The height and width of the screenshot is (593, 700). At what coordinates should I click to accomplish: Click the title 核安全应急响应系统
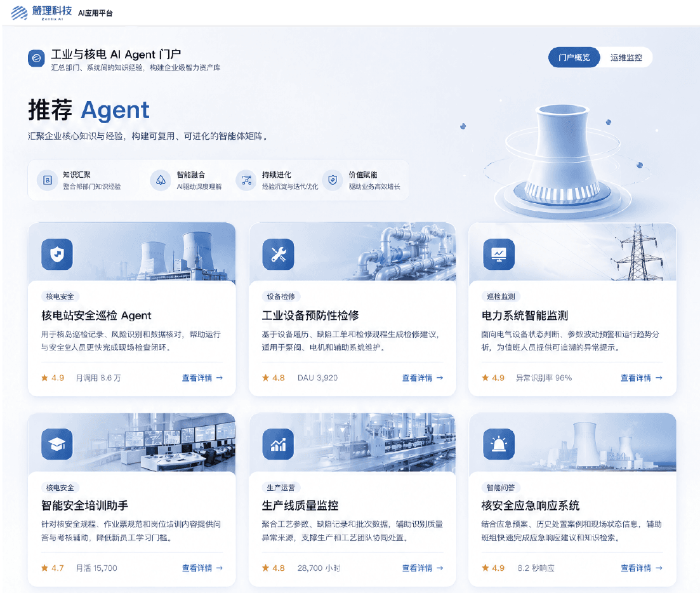(x=531, y=506)
